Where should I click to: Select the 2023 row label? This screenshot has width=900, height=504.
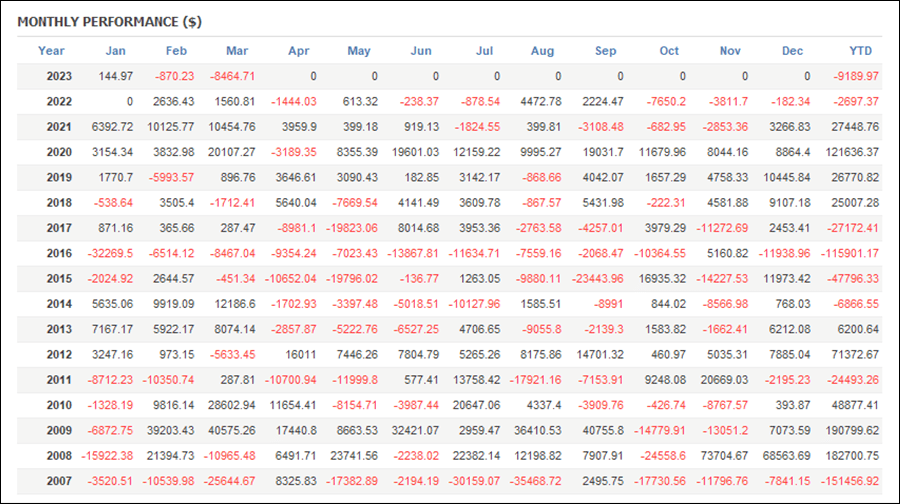point(59,76)
